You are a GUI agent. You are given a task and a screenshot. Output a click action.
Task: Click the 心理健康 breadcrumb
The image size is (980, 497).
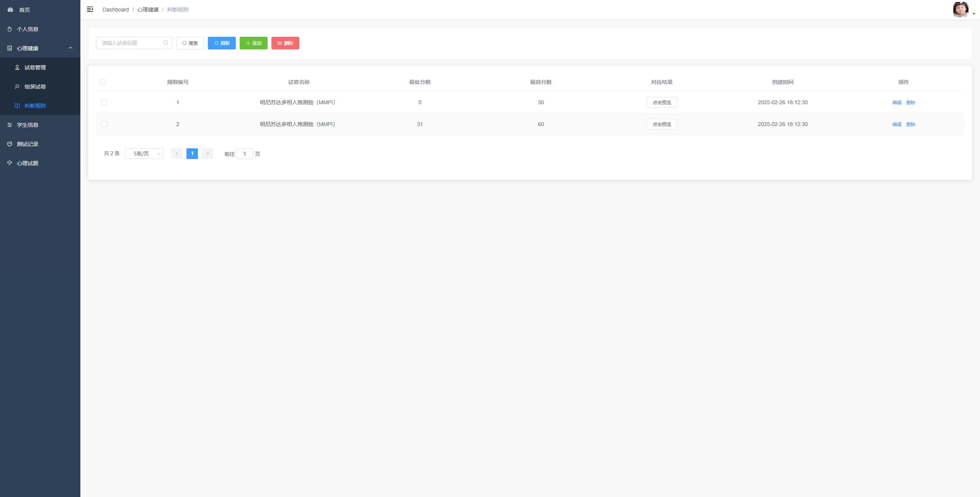point(148,10)
